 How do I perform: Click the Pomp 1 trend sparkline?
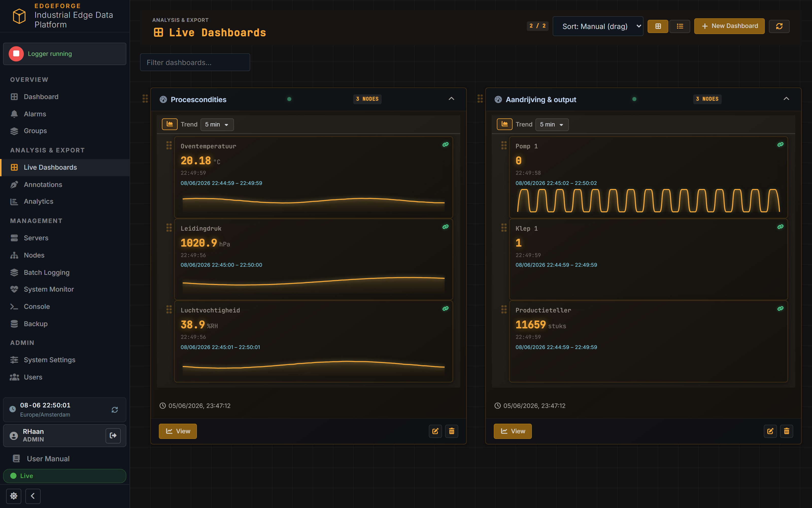click(x=648, y=201)
